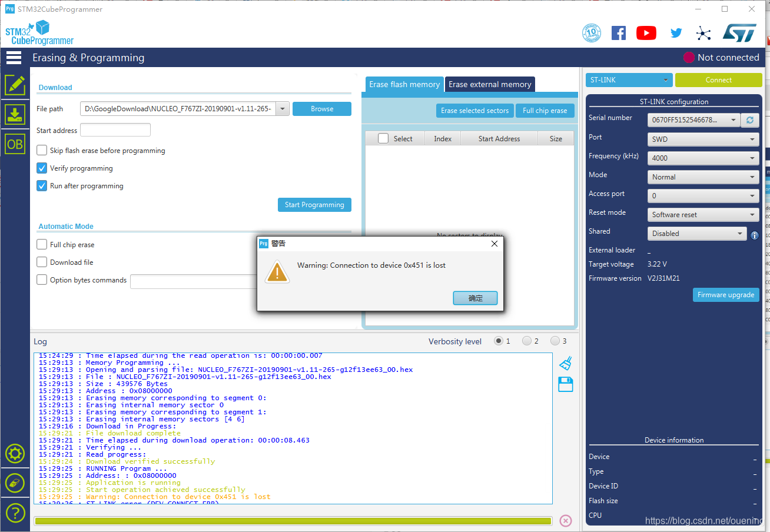Click Start Programming button
Image resolution: width=770 pixels, height=532 pixels.
pyautogui.click(x=314, y=205)
